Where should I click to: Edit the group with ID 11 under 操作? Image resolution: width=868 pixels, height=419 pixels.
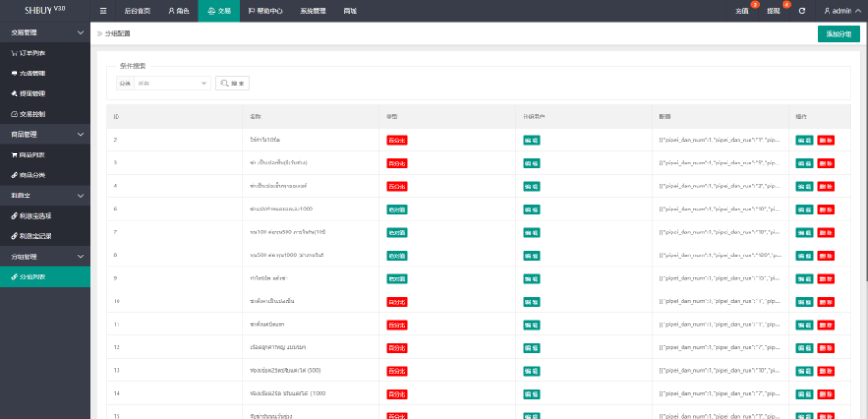805,325
